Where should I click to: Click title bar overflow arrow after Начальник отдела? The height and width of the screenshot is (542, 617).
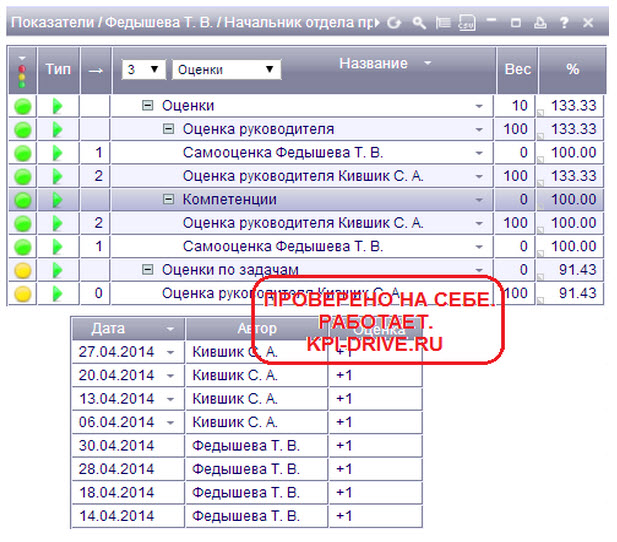click(x=377, y=23)
